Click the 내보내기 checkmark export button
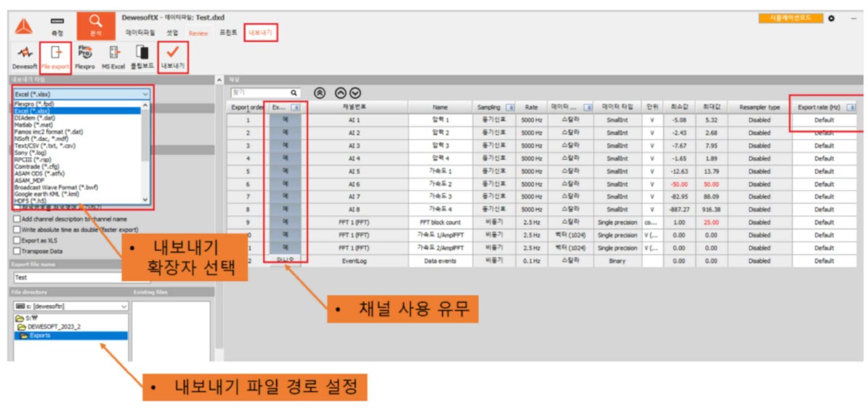Image resolution: width=868 pixels, height=411 pixels. click(x=173, y=58)
